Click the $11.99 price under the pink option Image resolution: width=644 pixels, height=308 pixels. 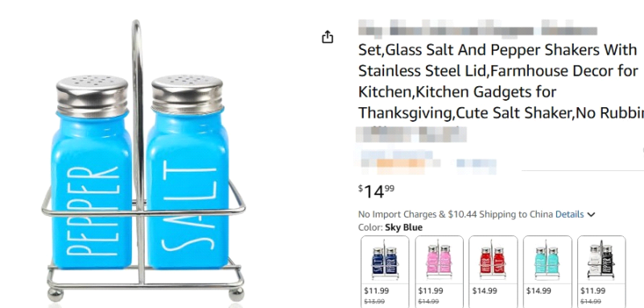coord(431,291)
